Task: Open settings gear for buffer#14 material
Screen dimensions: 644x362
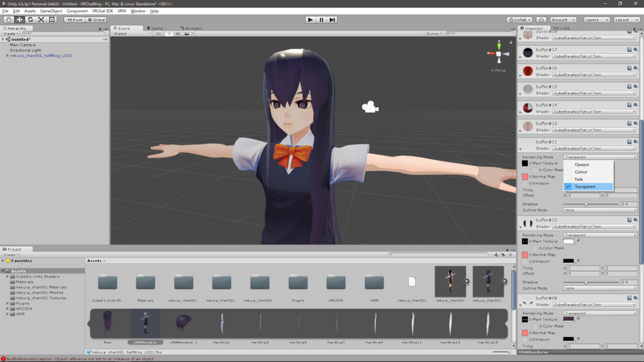Action: coord(635,105)
